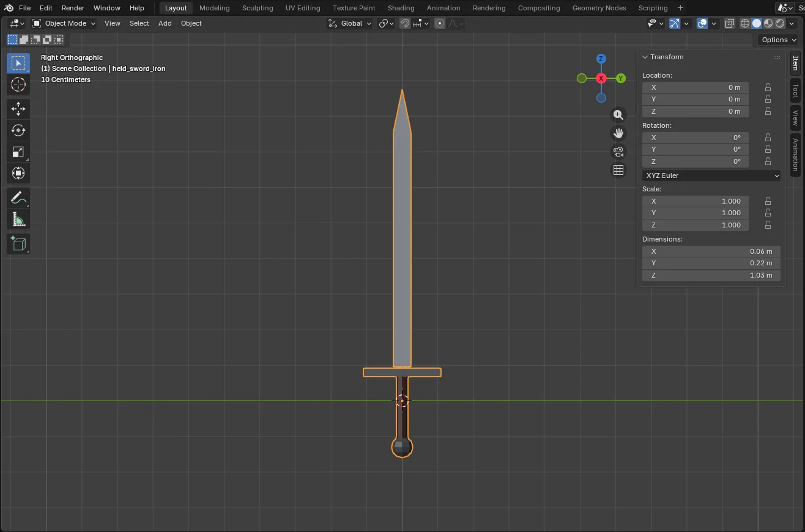Switch to solid viewport shading
805x532 pixels.
[x=757, y=23]
